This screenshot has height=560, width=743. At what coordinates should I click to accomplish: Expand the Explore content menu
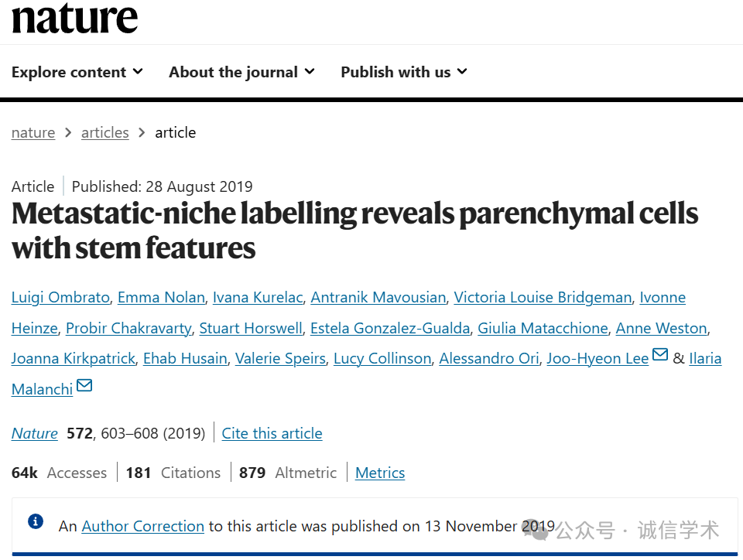pos(77,72)
